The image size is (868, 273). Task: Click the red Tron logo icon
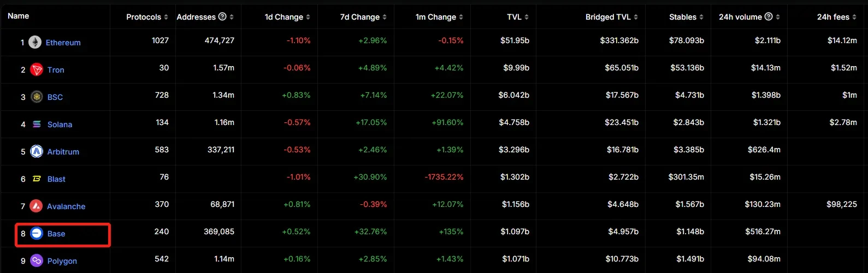pos(37,69)
